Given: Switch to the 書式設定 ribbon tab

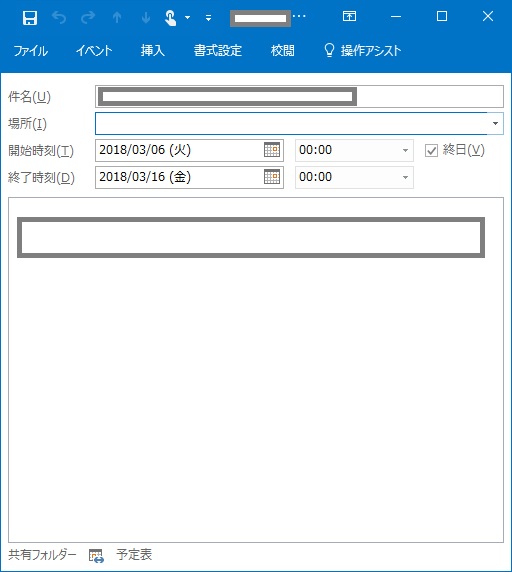Looking at the screenshot, I should tap(218, 50).
